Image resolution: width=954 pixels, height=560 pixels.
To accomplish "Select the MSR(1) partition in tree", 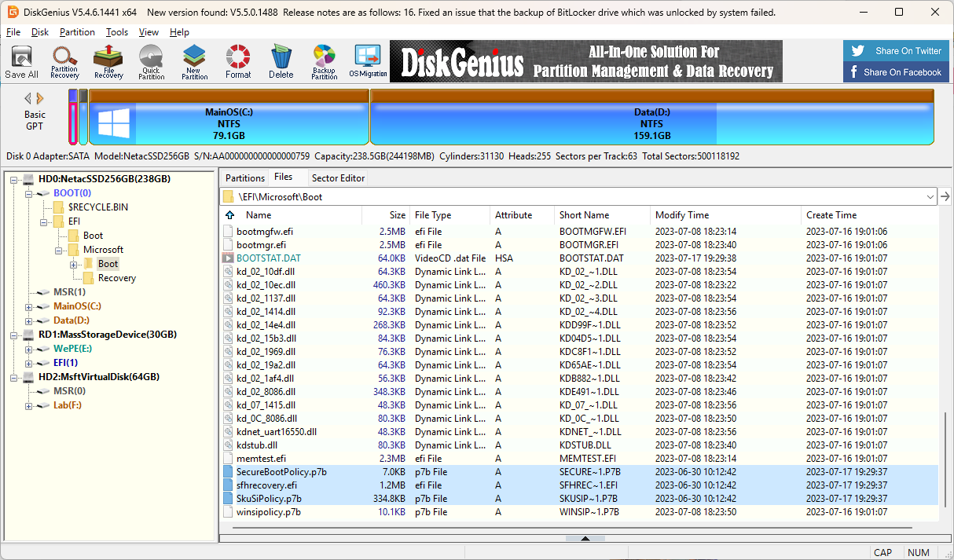I will [69, 292].
